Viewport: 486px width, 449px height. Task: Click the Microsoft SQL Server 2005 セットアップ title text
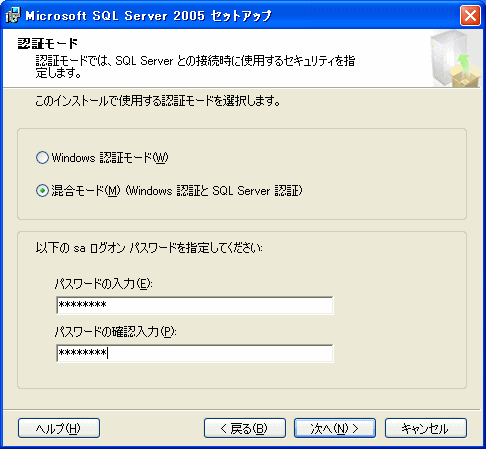tap(148, 16)
